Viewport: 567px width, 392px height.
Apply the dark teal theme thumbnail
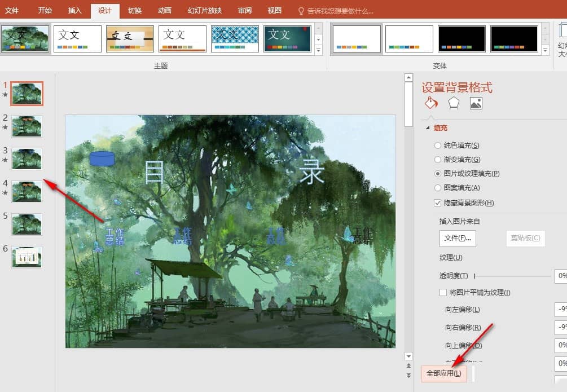287,39
